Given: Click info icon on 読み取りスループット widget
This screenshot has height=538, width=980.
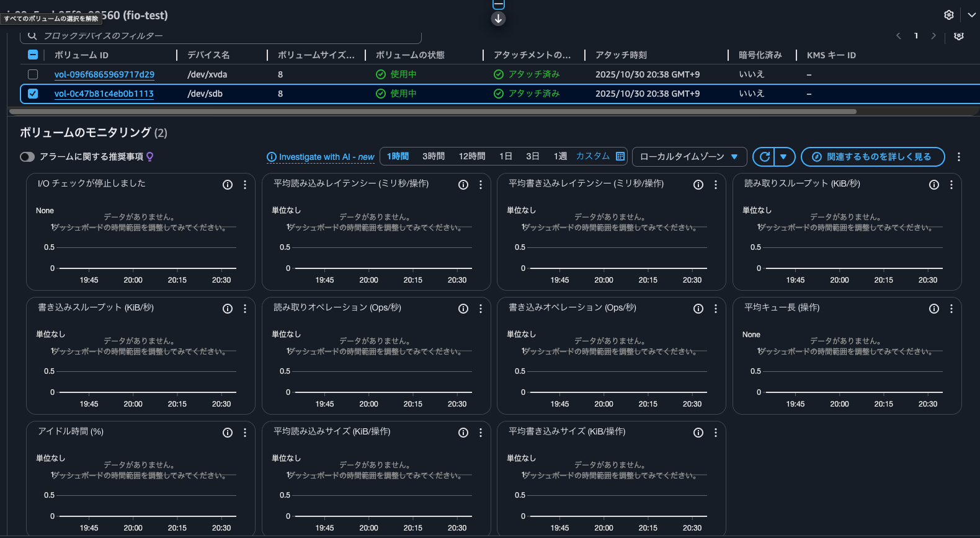Looking at the screenshot, I should [x=933, y=185].
